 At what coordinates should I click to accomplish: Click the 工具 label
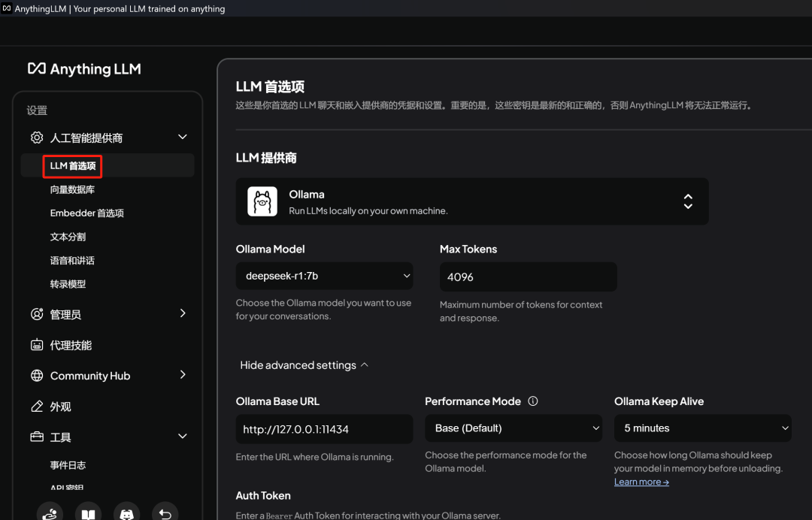(61, 437)
